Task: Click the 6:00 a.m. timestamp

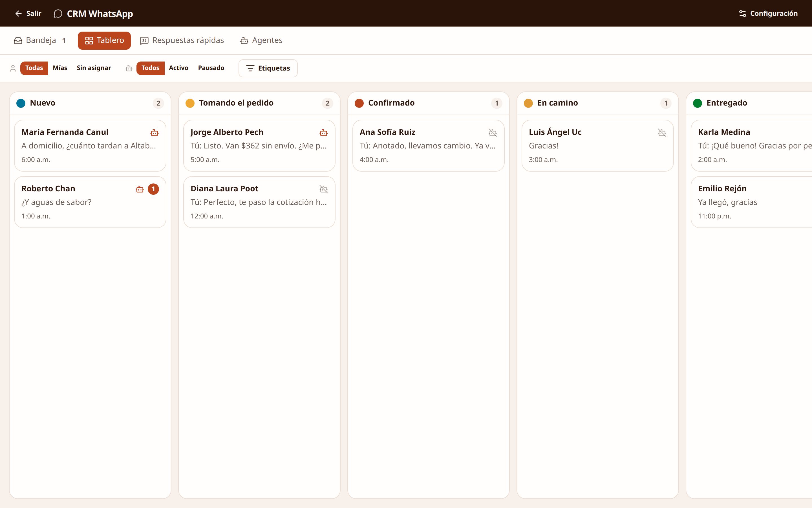Action: pos(36,160)
